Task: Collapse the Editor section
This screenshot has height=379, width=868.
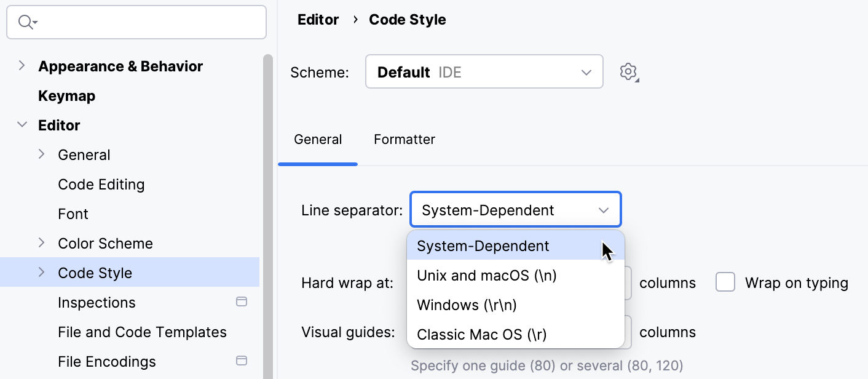Action: tap(22, 125)
